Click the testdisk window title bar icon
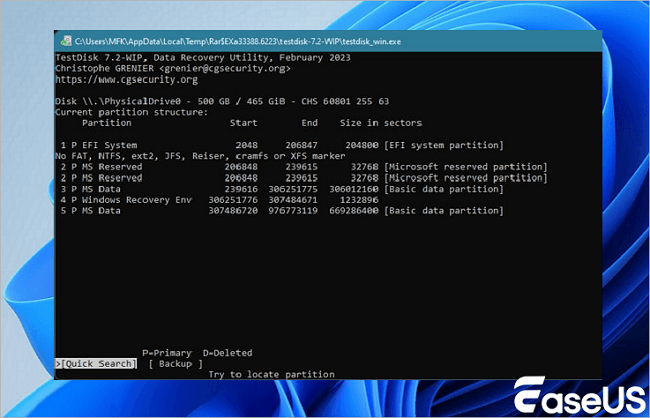The image size is (650, 418). (66, 41)
